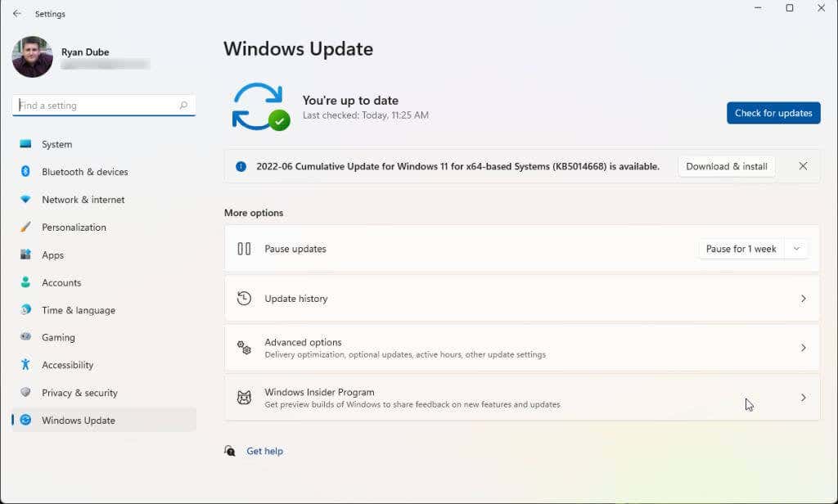
Task: Click the Personalization paintbrush icon
Action: click(x=25, y=227)
